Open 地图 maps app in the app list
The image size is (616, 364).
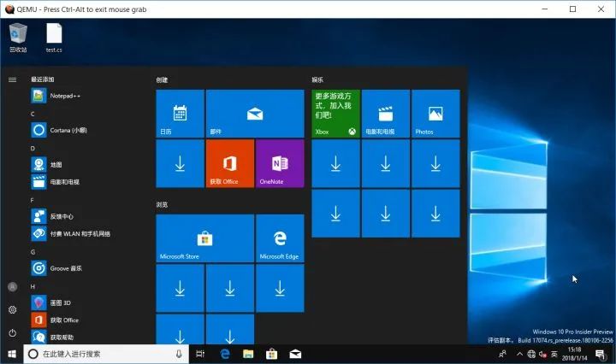pyautogui.click(x=88, y=165)
